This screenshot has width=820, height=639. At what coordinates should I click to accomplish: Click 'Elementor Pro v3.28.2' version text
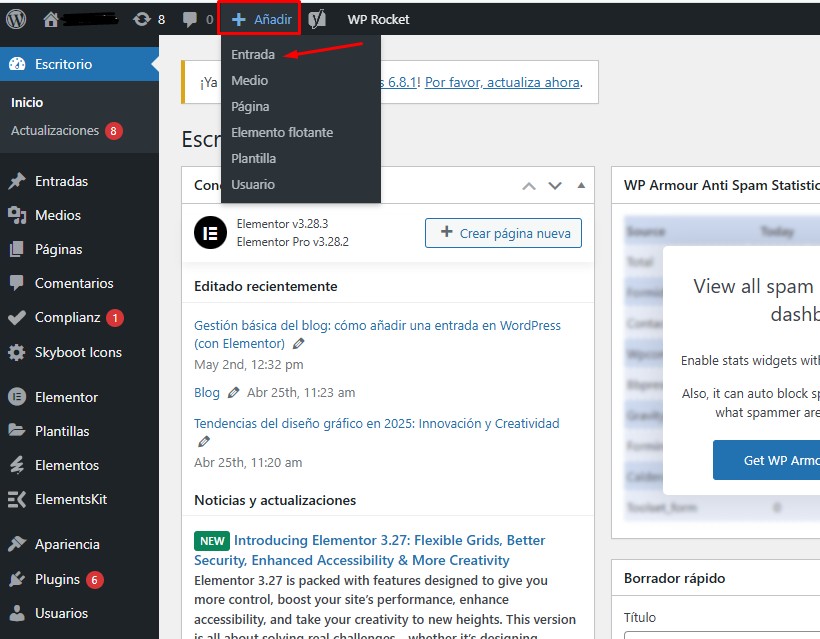(x=292, y=242)
